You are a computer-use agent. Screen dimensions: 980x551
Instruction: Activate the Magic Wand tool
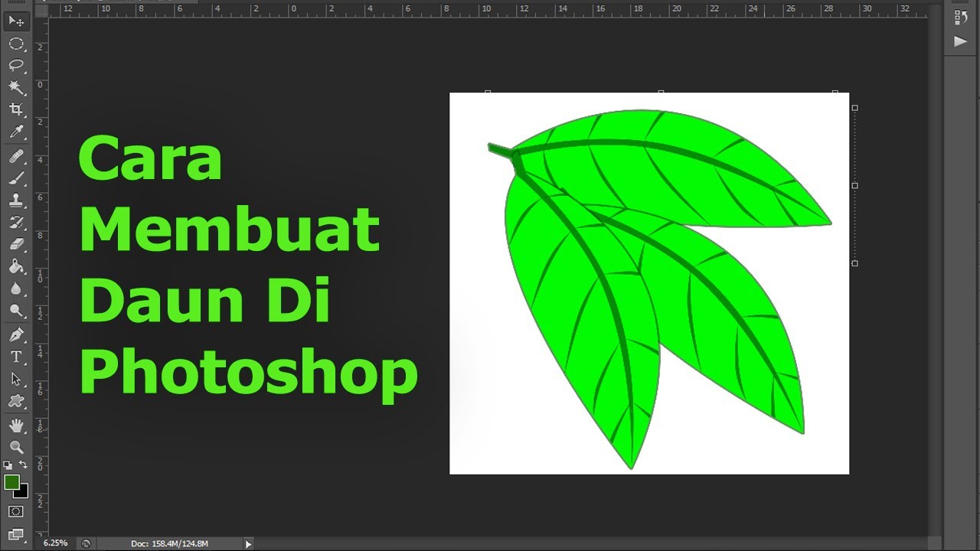pos(16,87)
